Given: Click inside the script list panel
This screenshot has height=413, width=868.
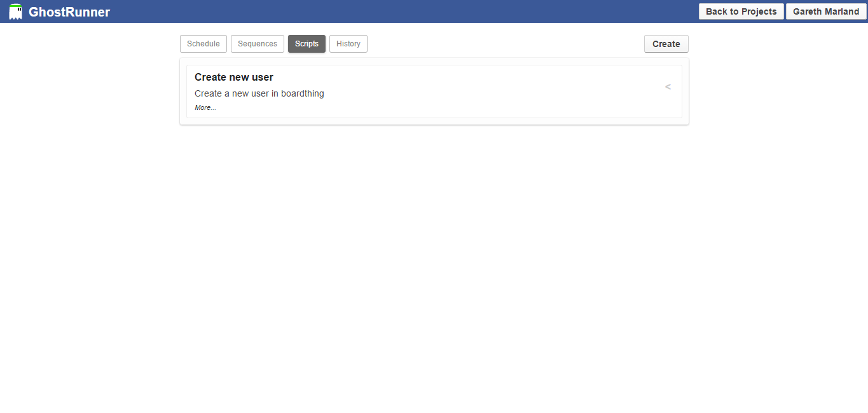Looking at the screenshot, I should point(434,91).
